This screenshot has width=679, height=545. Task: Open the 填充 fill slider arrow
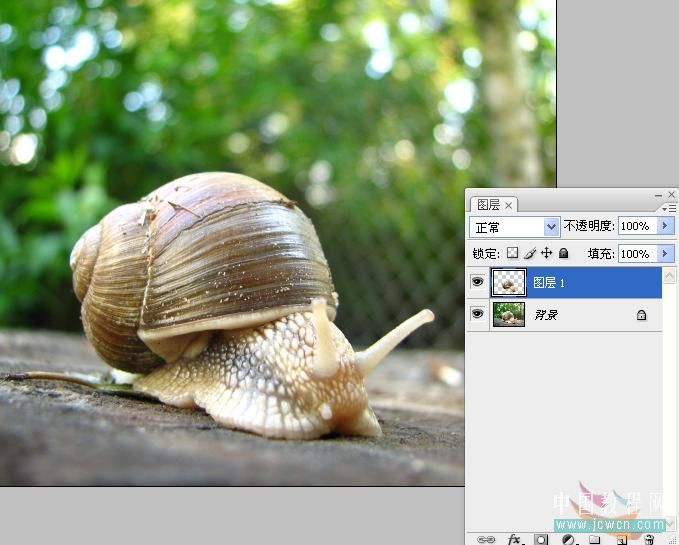pos(667,254)
